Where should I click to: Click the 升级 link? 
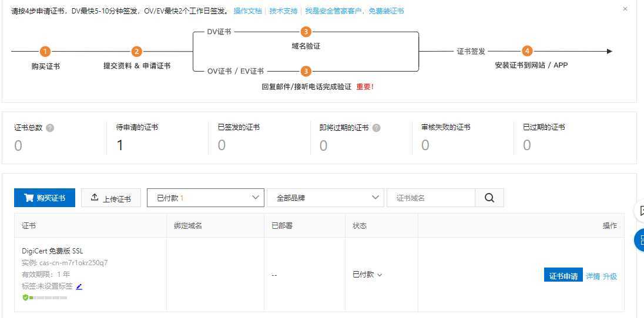(x=610, y=276)
